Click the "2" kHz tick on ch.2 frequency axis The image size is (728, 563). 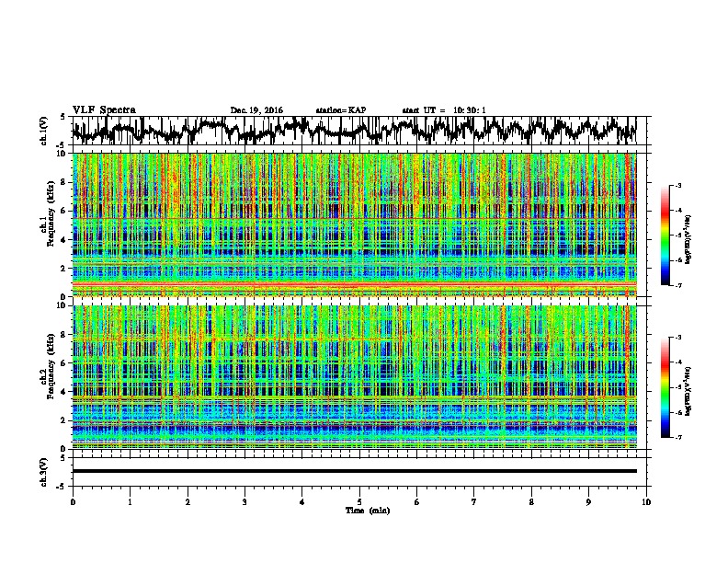[x=63, y=419]
